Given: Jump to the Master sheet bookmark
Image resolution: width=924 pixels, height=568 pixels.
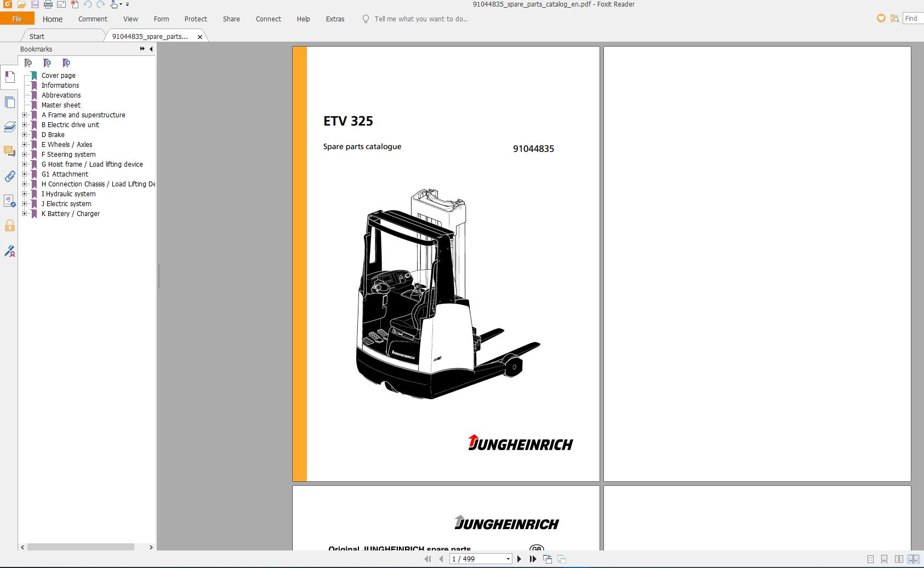Looking at the screenshot, I should pyautogui.click(x=61, y=105).
